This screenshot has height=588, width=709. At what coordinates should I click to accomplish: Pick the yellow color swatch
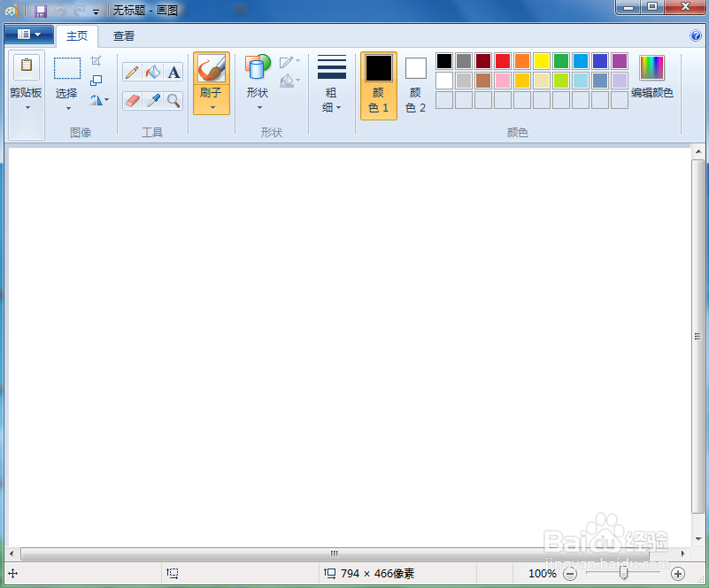point(541,61)
